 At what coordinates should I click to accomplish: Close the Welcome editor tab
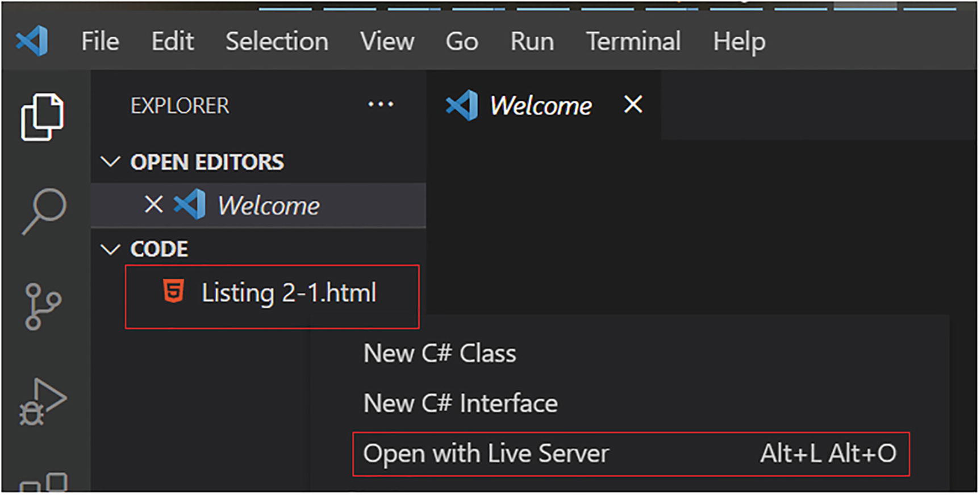pos(633,105)
